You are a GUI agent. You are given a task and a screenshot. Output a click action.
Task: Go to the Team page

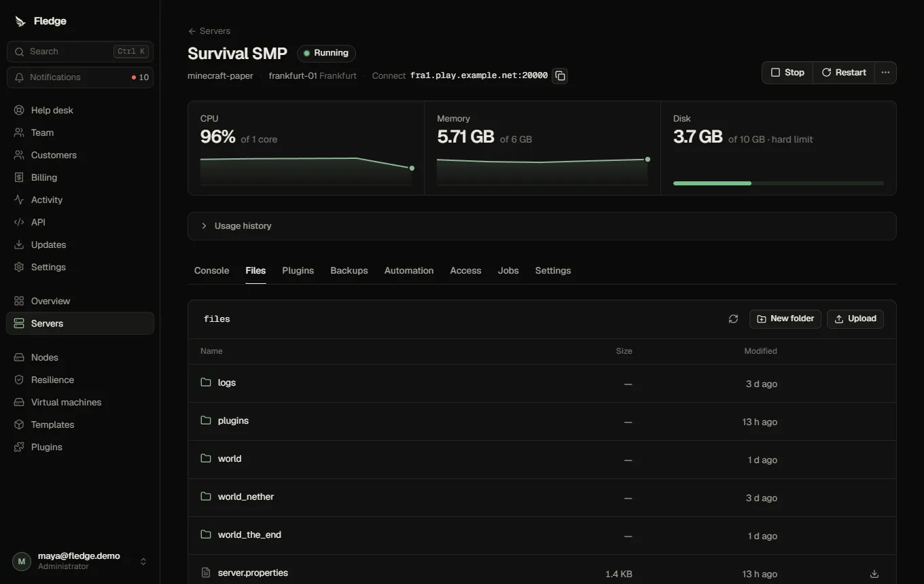pyautogui.click(x=80, y=132)
